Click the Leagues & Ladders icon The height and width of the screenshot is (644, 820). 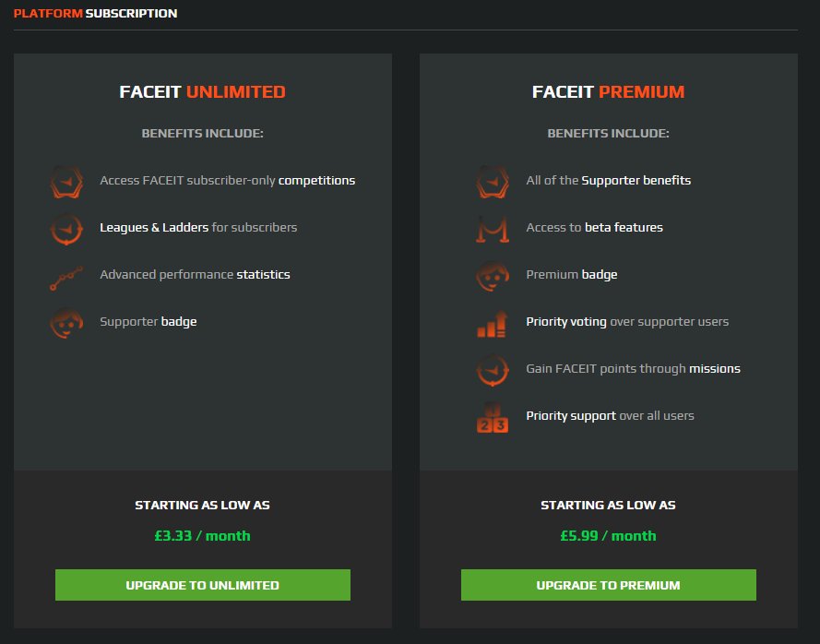[x=66, y=228]
